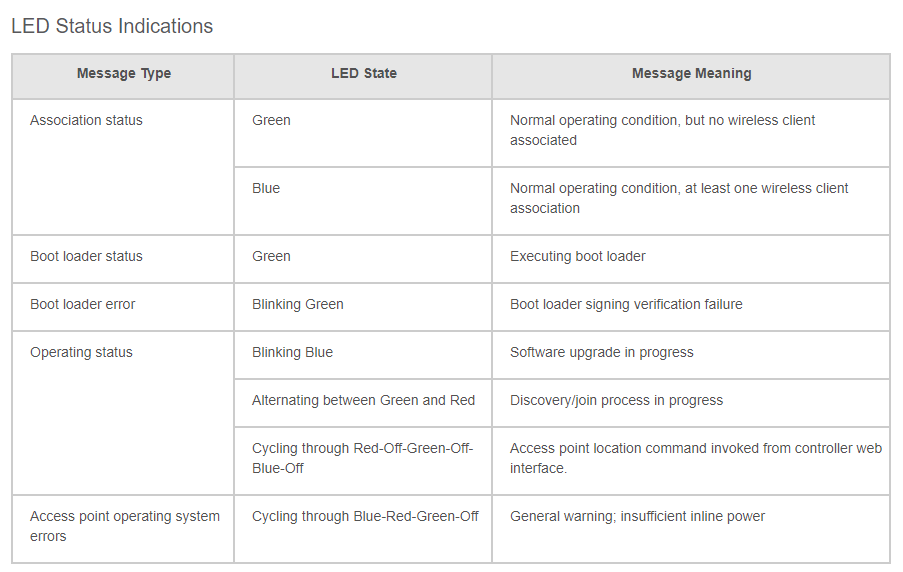Image resolution: width=903 pixels, height=572 pixels.
Task: Select the "Association status" cell
Action: 86,120
